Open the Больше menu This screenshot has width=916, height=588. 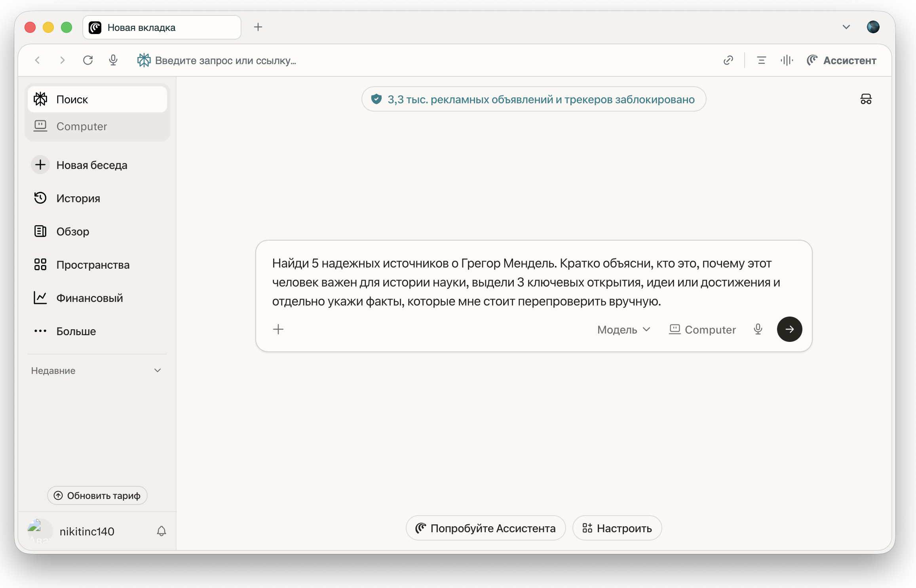[97, 331]
